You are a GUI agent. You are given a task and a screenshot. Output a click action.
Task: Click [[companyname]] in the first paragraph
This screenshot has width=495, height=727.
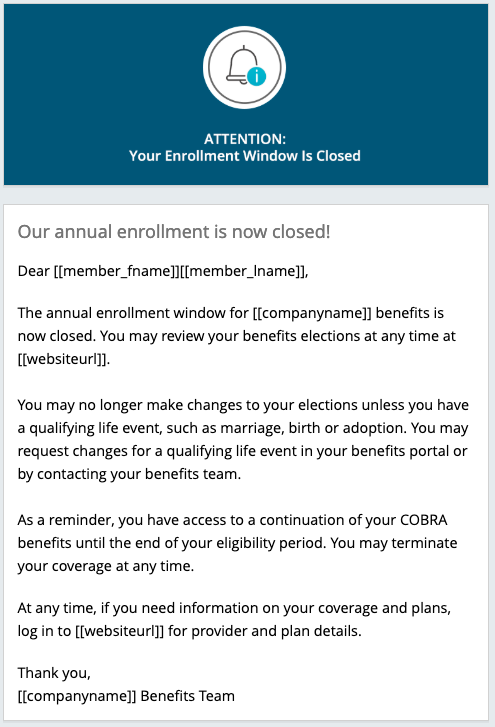312,313
